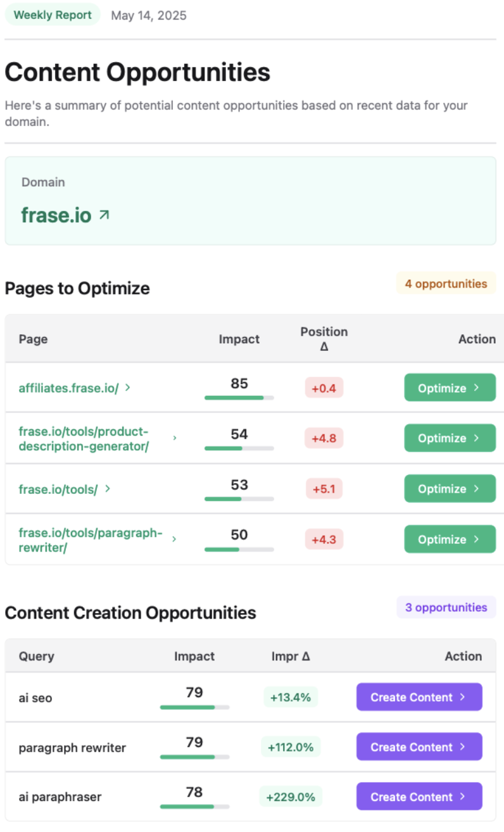Viewport: 504px width, 832px height.
Task: Open the frase.io/tools/ page link
Action: coord(58,489)
